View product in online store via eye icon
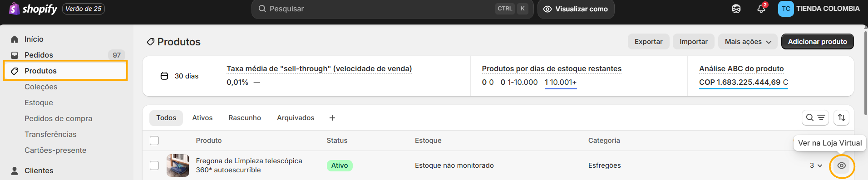 (842, 165)
